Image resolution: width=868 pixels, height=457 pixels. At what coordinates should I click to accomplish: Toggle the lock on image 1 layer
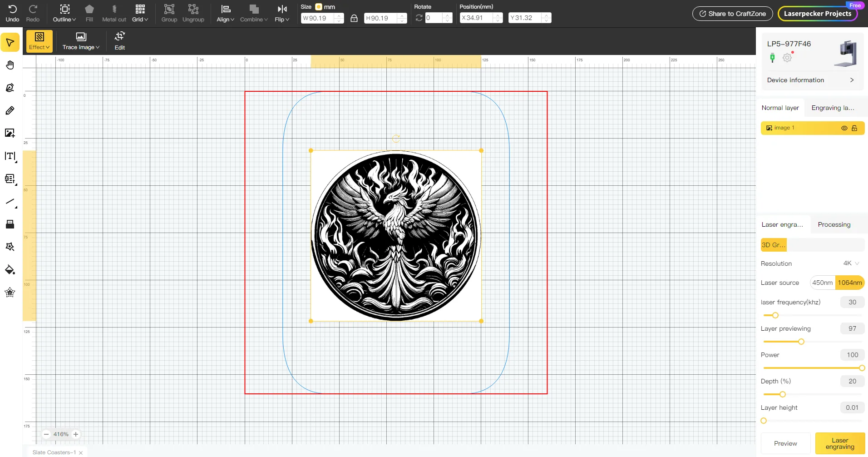854,128
